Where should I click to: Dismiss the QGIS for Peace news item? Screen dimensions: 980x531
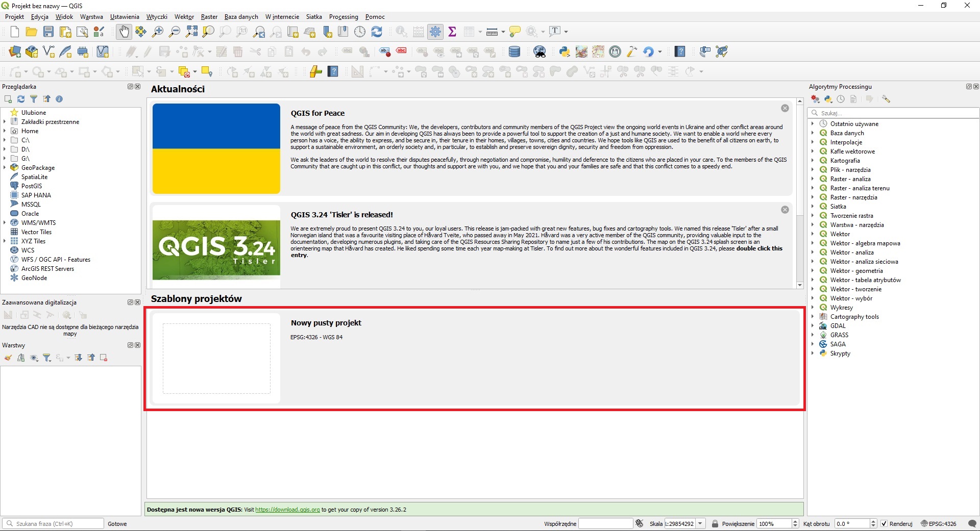point(785,108)
